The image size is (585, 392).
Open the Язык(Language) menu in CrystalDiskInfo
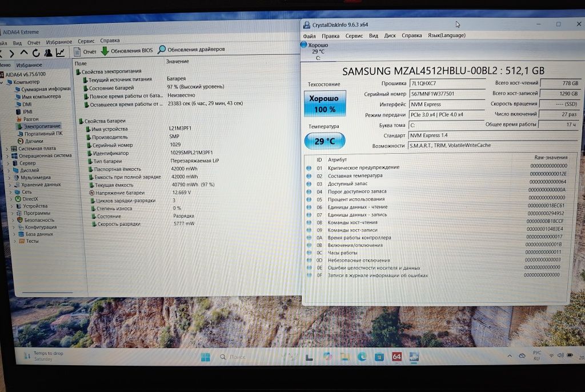click(x=447, y=35)
